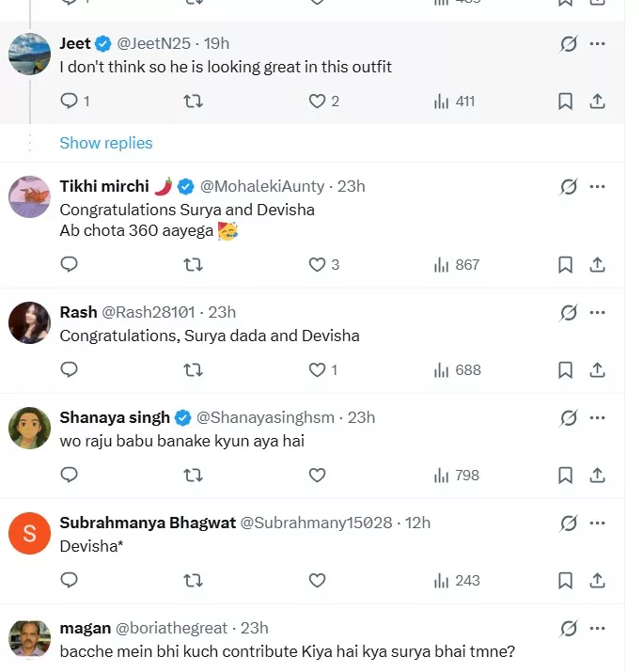Open more options on Rash's tweet
Viewport: 643px width, 672px height.
point(597,312)
